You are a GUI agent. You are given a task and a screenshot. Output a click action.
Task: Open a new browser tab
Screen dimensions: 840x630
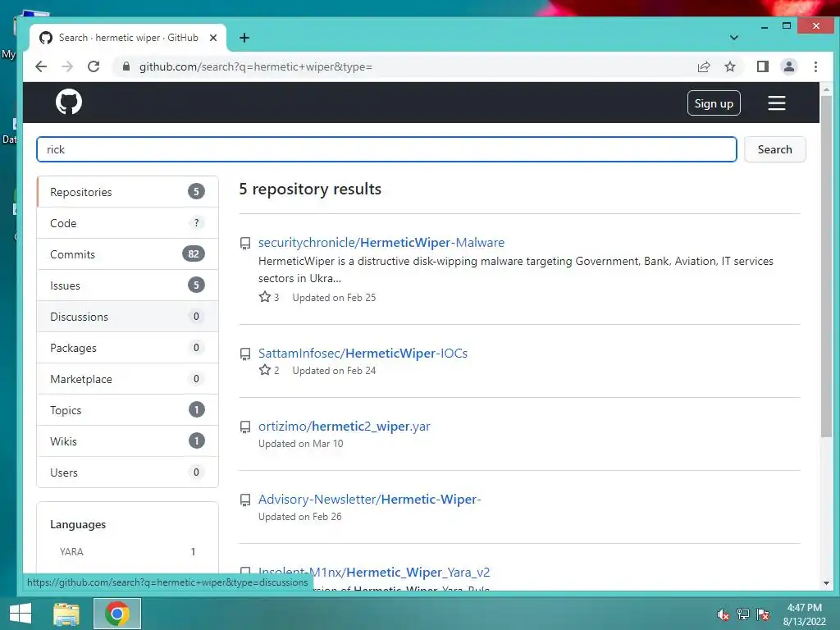(x=244, y=38)
